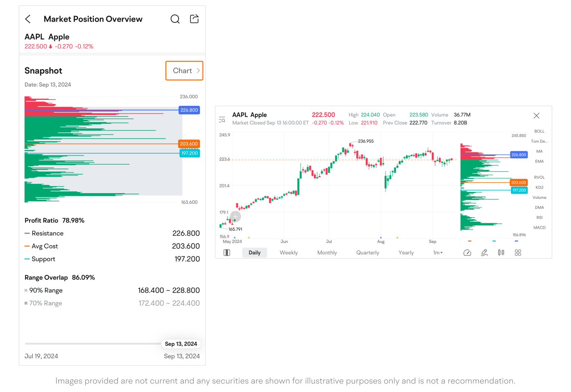Go back using the back arrow
The width and height of the screenshot is (571, 392).
pyautogui.click(x=28, y=19)
